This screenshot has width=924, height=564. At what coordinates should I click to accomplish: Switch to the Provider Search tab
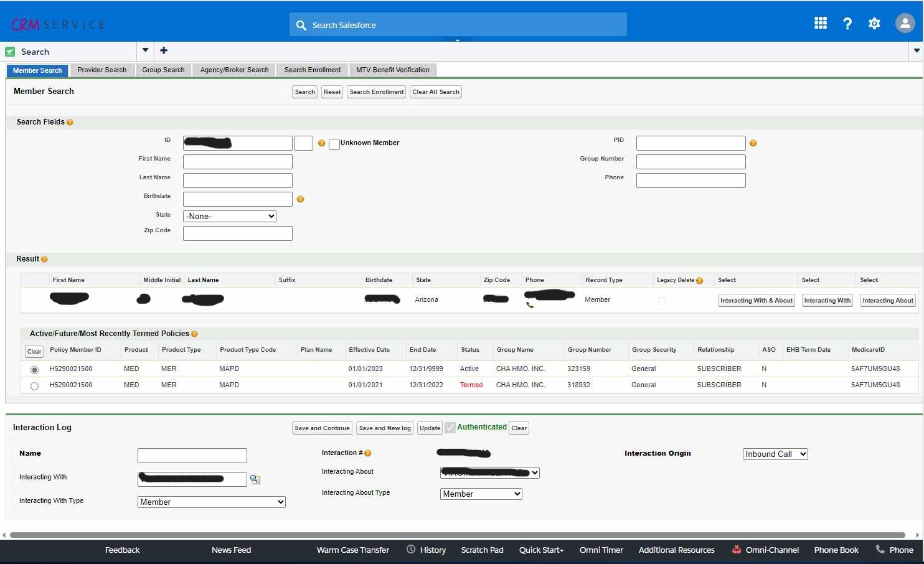(x=101, y=70)
